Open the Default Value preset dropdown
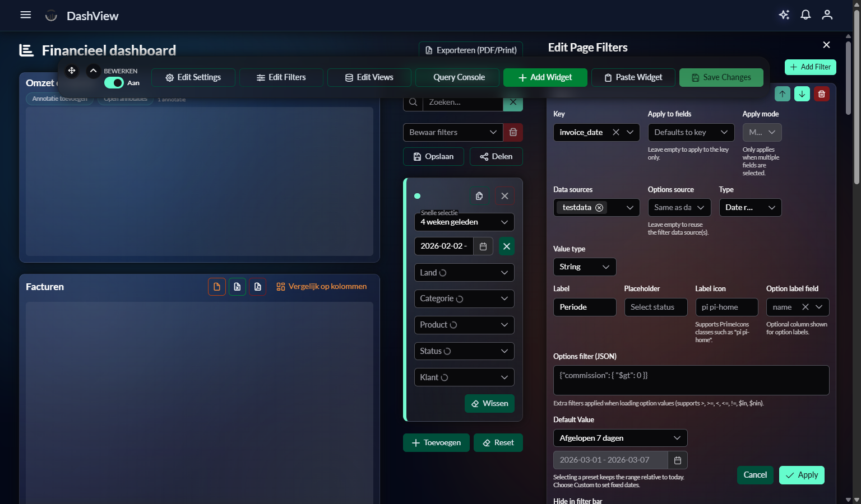Image resolution: width=861 pixels, height=504 pixels. (x=619, y=438)
